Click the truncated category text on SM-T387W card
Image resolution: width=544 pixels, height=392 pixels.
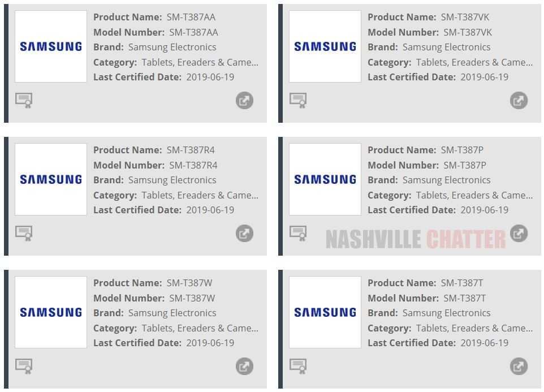200,328
